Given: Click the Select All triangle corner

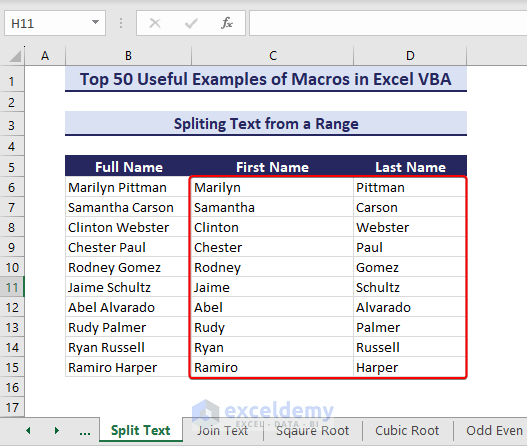Looking at the screenshot, I should (15, 56).
